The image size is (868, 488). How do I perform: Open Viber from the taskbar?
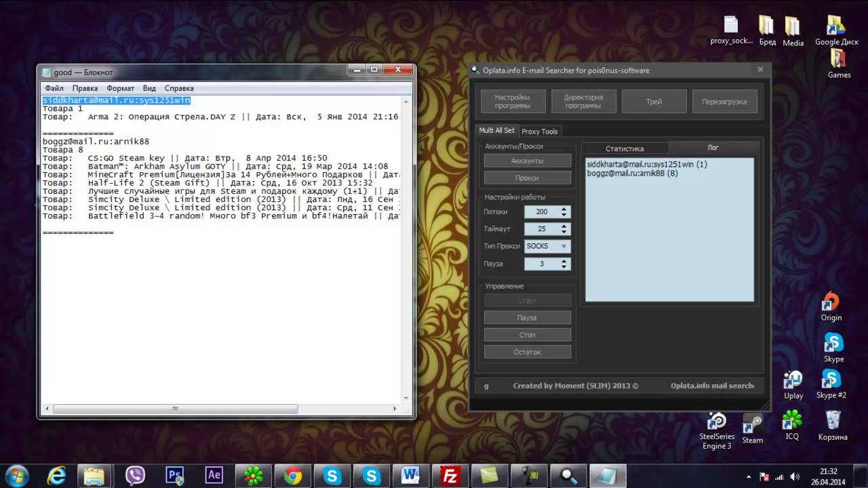point(135,476)
